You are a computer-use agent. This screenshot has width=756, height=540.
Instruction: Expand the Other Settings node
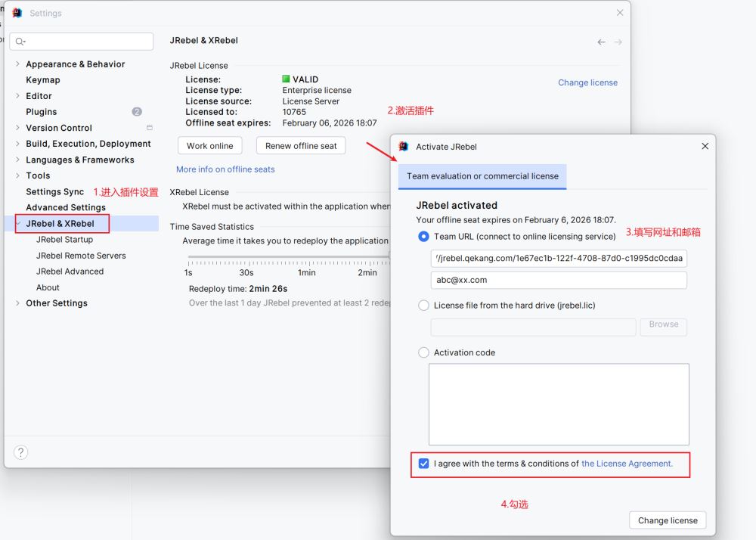(18, 303)
